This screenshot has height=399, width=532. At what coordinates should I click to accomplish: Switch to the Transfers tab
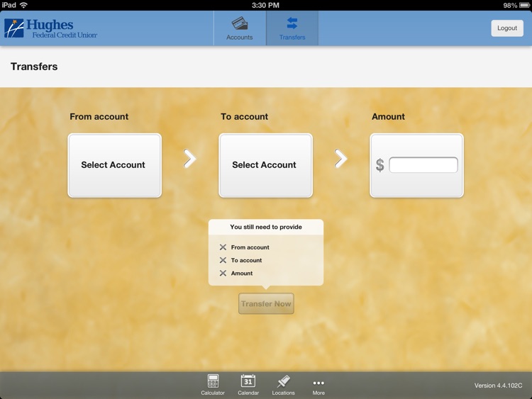292,28
